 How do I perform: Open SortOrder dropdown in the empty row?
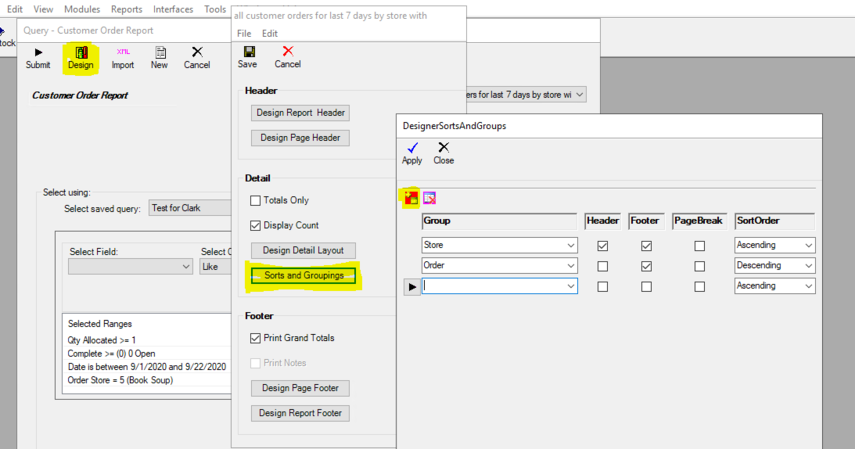point(774,286)
